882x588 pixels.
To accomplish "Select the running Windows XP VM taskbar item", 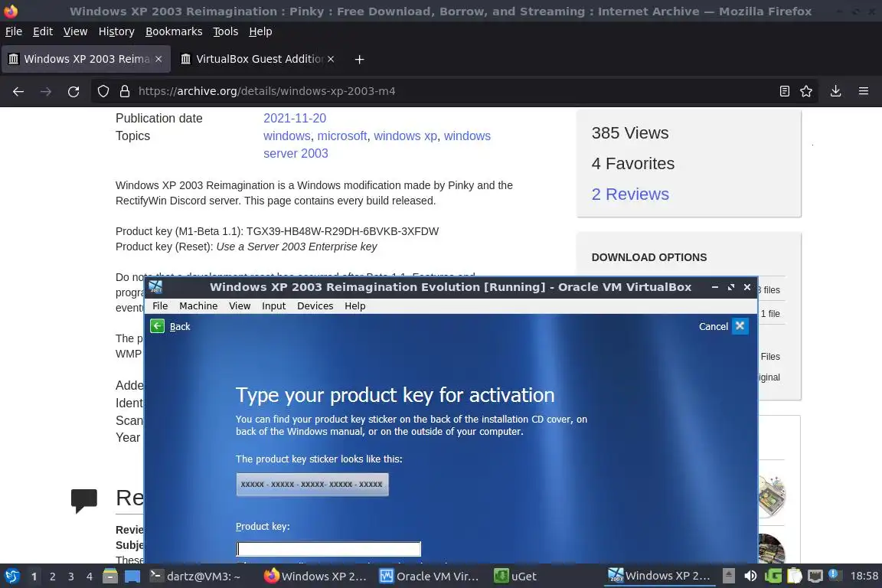I will [659, 576].
